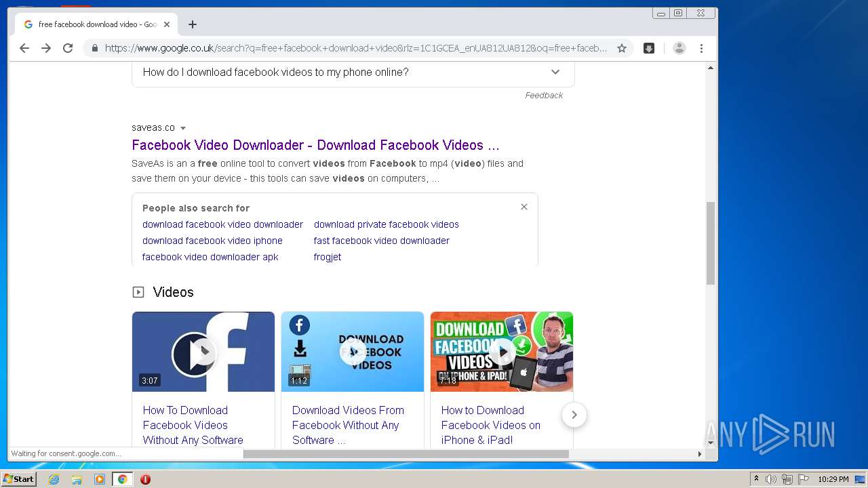Search the 'frogjet' suggestion
The height and width of the screenshot is (488, 868).
tap(328, 257)
